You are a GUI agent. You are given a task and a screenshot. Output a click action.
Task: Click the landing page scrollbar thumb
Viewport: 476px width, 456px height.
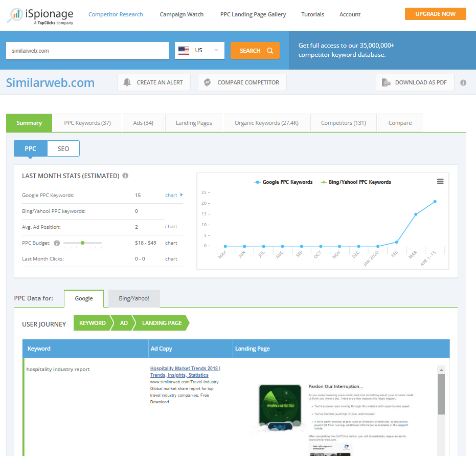(x=441, y=394)
